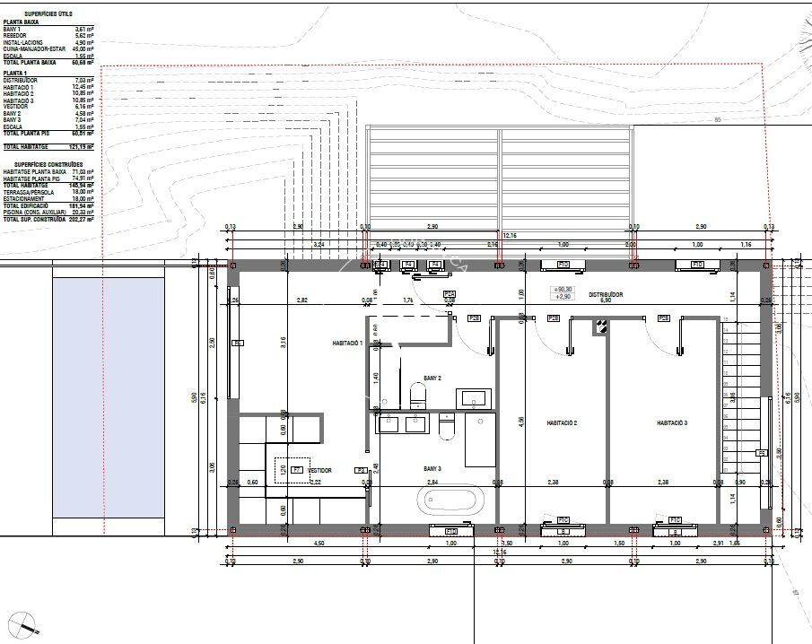The height and width of the screenshot is (644, 812).
Task: Select the INSTAL·LACIONS legend row
Action: 48,42
